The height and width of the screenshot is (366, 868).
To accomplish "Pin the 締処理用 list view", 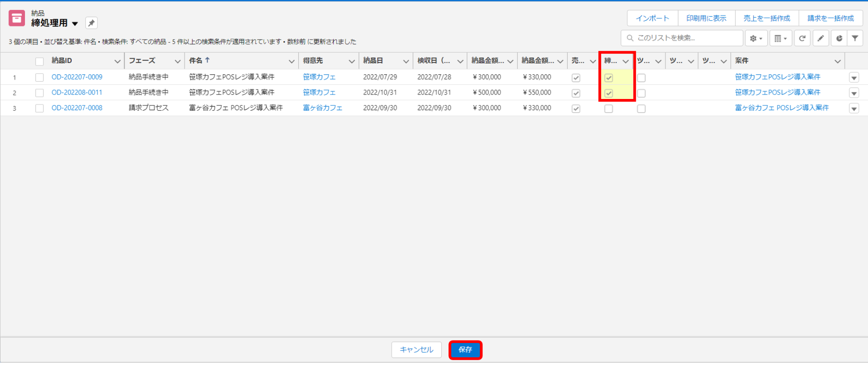I will 91,23.
